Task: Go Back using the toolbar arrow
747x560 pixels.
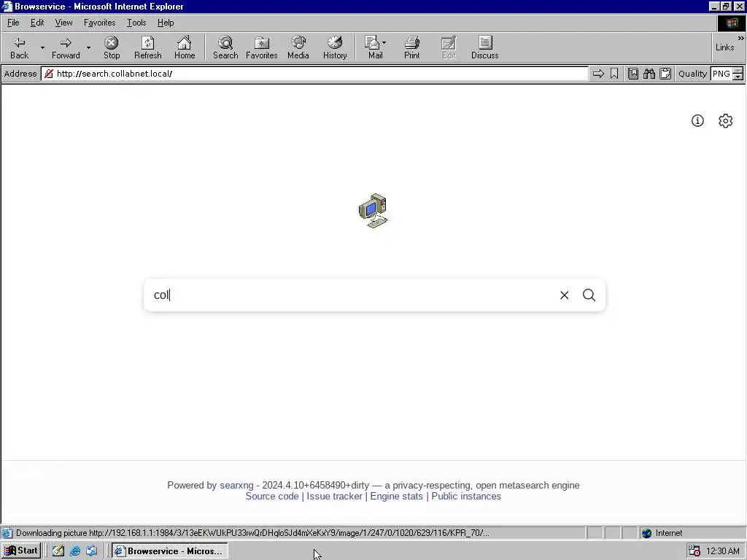Action: pyautogui.click(x=19, y=47)
